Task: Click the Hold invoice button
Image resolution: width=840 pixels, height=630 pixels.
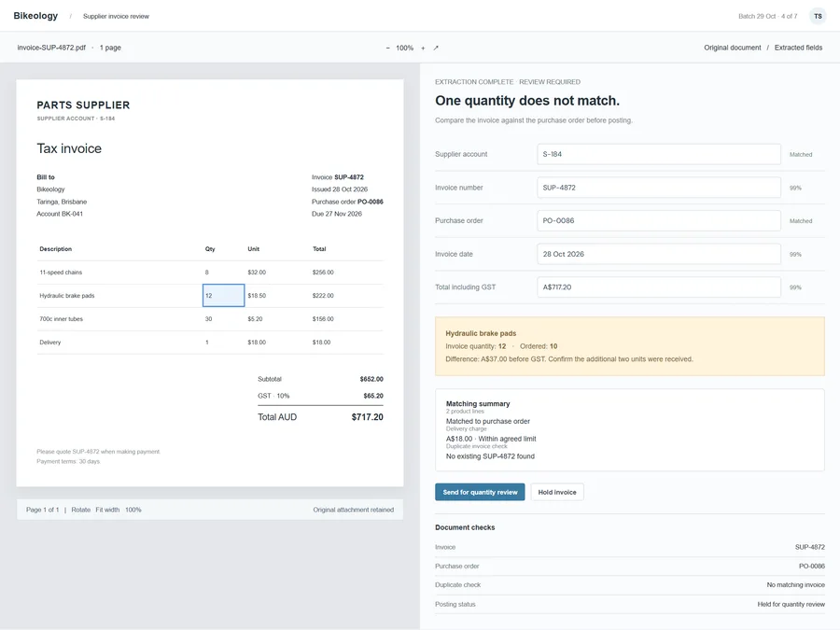Action: tap(557, 492)
